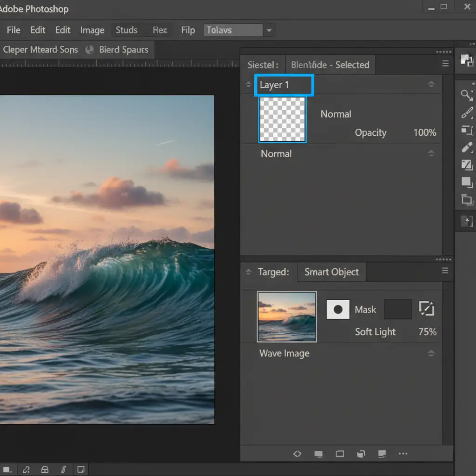Click the dark swatch next to Mask

(x=397, y=310)
